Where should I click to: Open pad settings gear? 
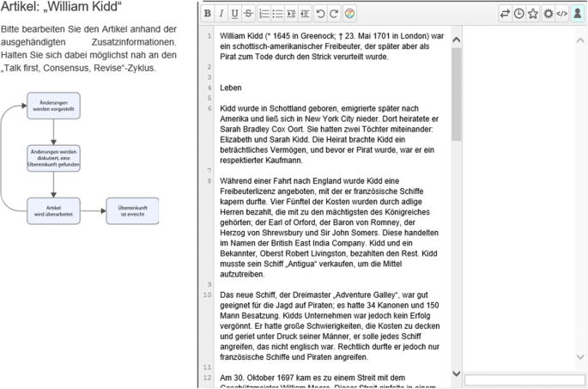click(x=549, y=14)
